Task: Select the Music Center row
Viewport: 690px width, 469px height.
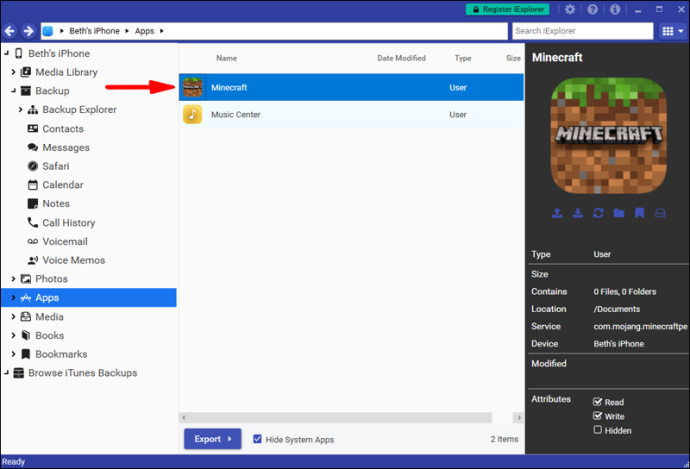Action: point(351,114)
